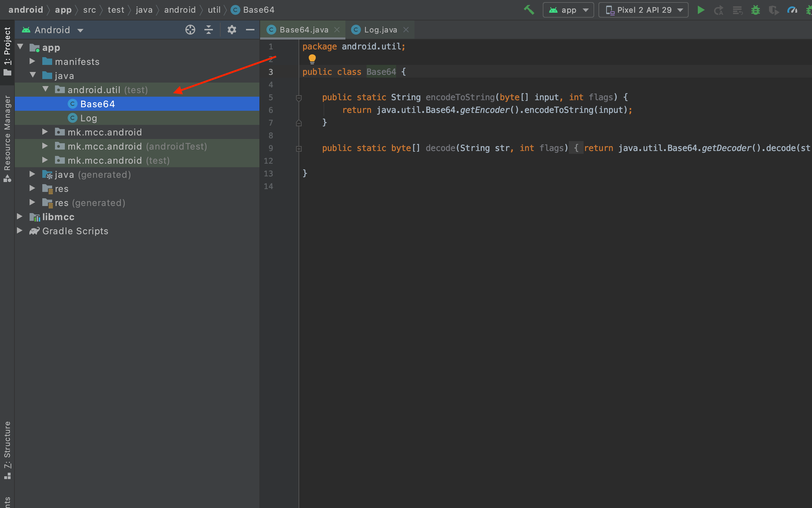
Task: Open the app run configuration dropdown
Action: pyautogui.click(x=568, y=10)
